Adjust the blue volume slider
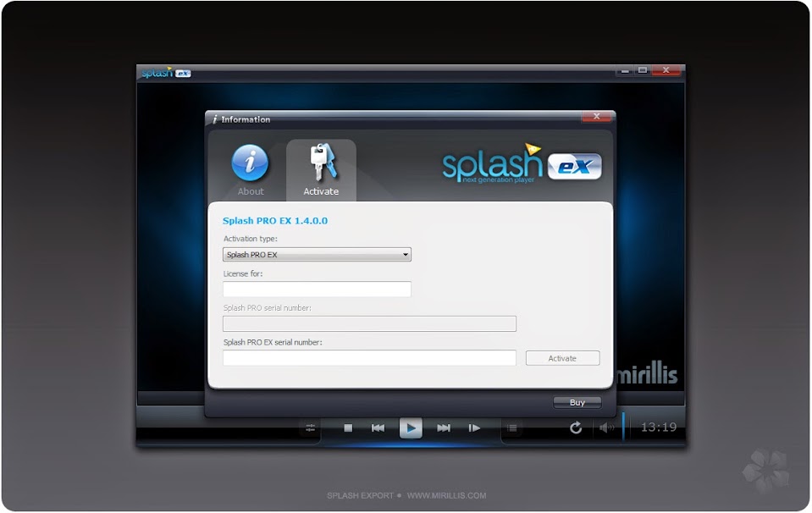Image resolution: width=812 pixels, height=513 pixels. click(x=623, y=427)
